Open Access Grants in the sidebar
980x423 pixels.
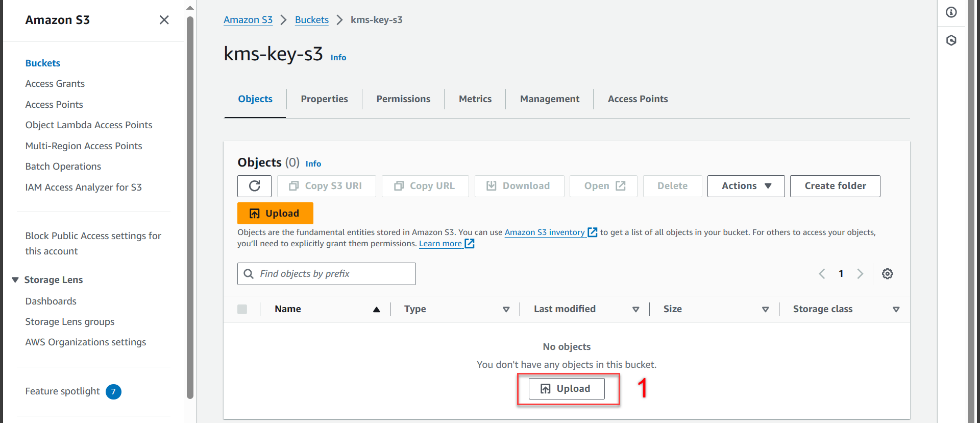(x=55, y=84)
